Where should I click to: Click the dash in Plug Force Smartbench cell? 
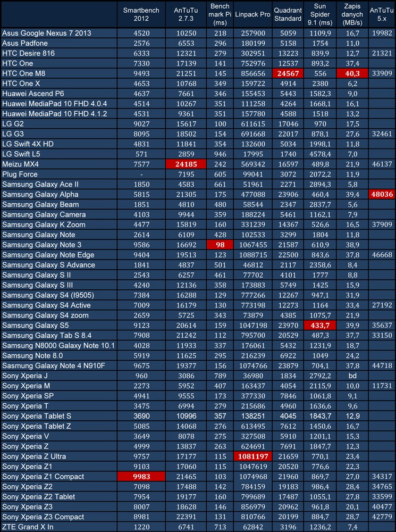(x=141, y=174)
